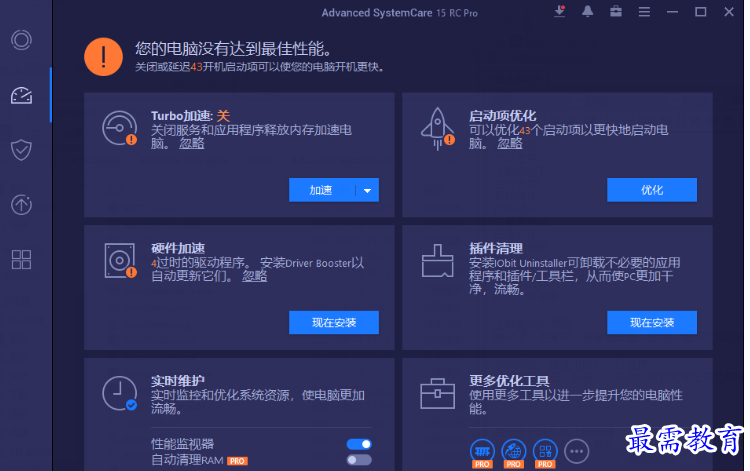Click the 您的电脑没有达到最佳性能 headline
Screen dimensions: 750x471
click(233, 48)
